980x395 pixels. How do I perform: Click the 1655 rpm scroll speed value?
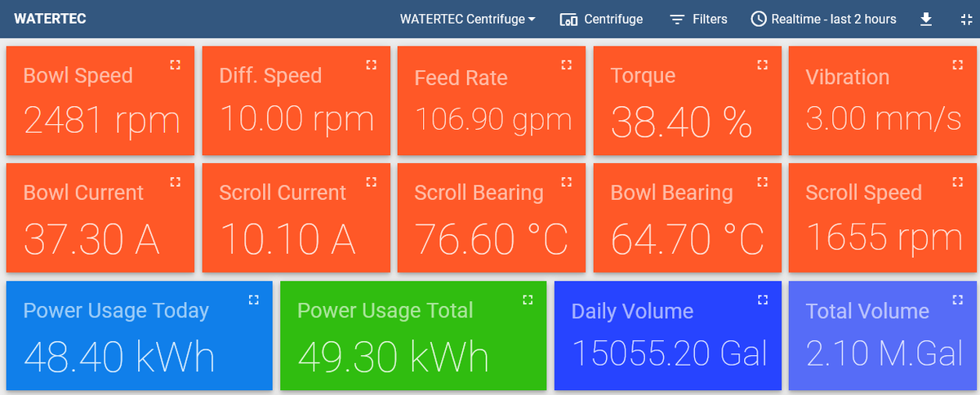tap(884, 237)
